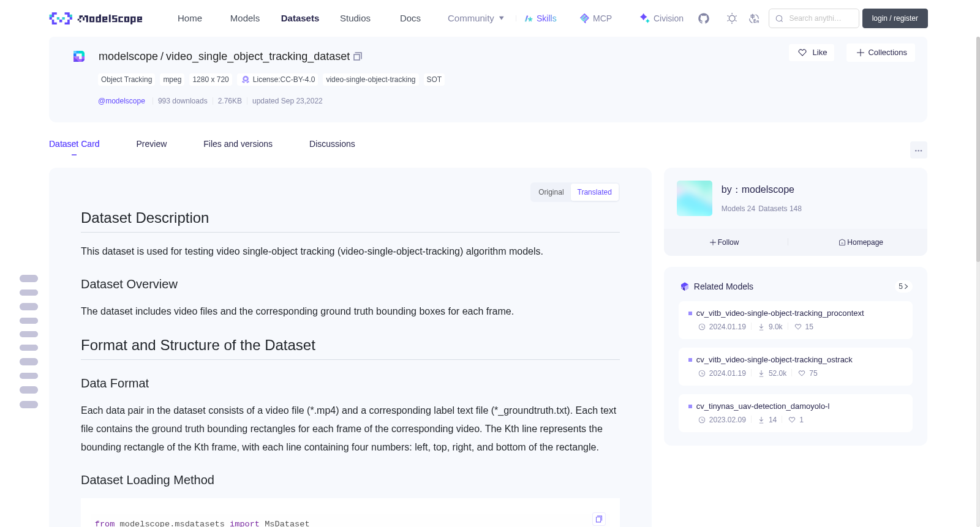Jump via last outline marker on left
980x527 pixels.
29,405
